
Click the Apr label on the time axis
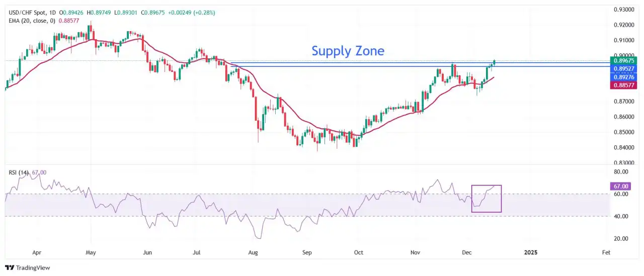(x=36, y=252)
